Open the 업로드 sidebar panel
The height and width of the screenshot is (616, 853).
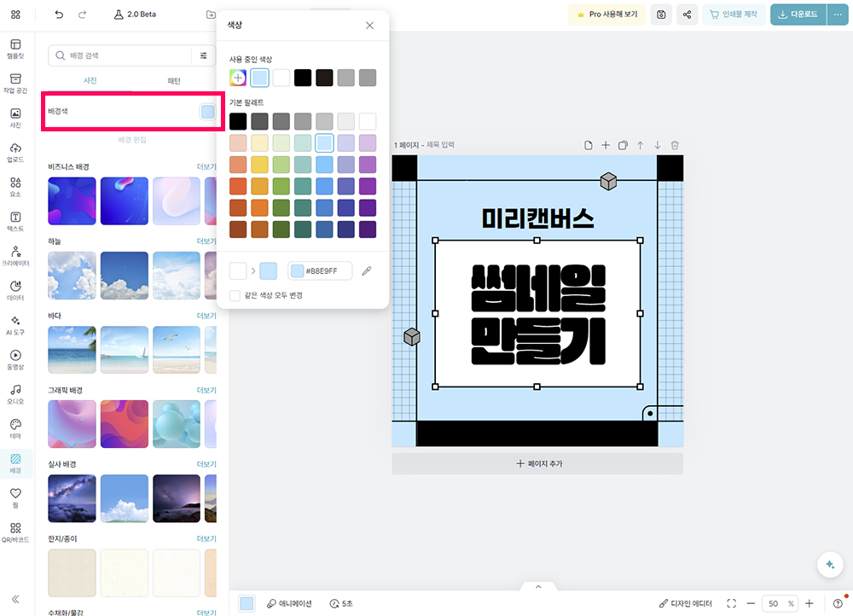(15, 153)
